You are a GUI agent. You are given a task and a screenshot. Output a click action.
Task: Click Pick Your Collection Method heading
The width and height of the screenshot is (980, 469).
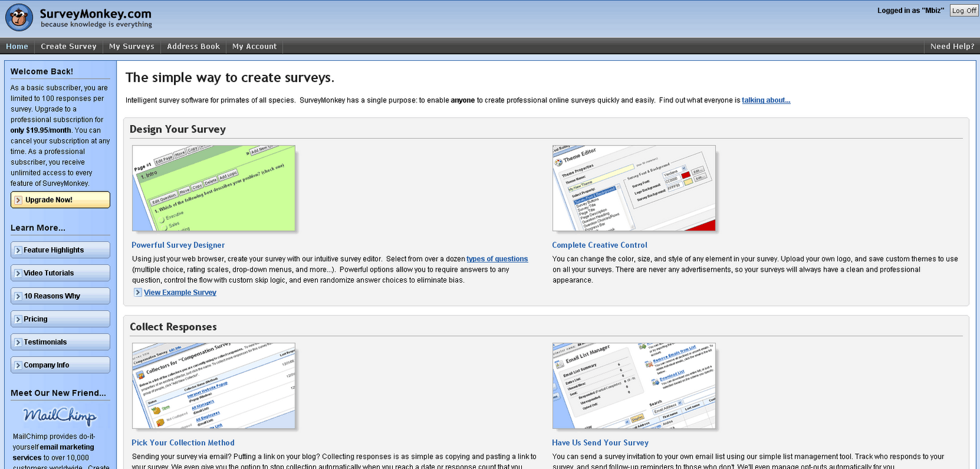coord(183,443)
